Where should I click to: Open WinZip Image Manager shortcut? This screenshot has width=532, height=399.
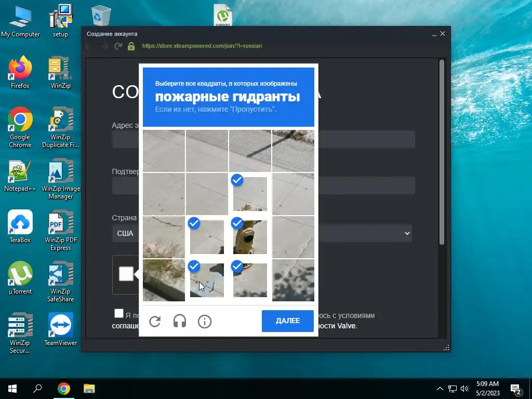(60, 179)
